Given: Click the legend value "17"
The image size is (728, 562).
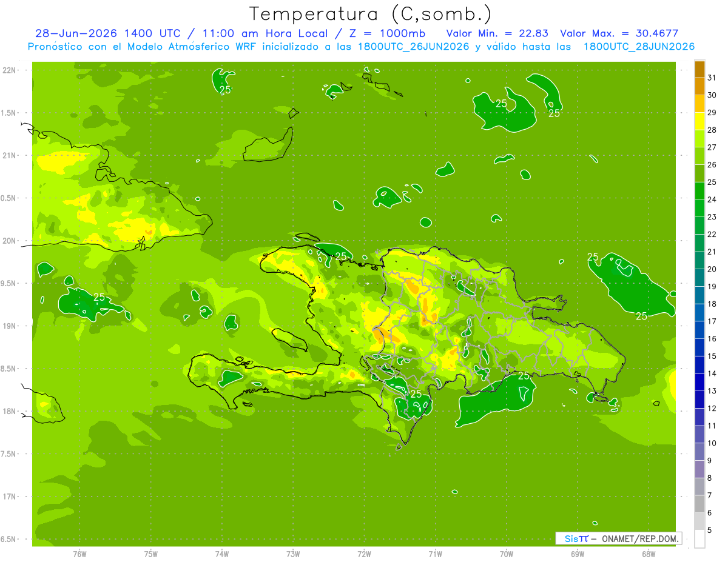Looking at the screenshot, I should (712, 321).
